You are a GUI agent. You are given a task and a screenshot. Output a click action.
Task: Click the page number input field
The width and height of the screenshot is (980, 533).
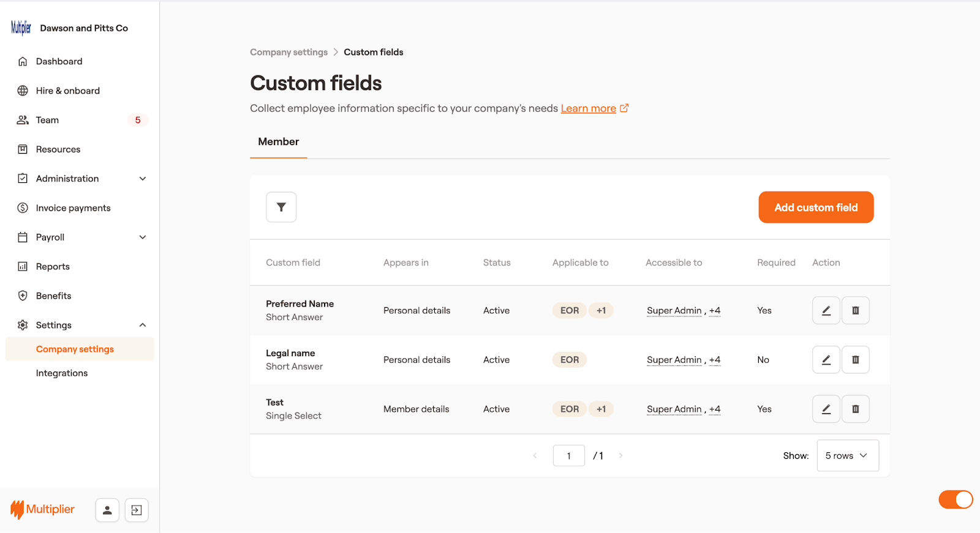tap(568, 456)
